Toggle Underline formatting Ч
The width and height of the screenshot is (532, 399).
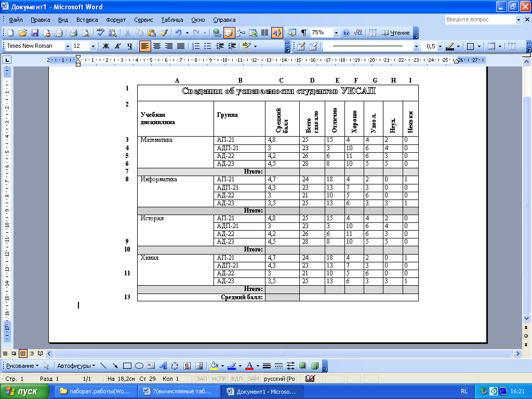point(129,46)
